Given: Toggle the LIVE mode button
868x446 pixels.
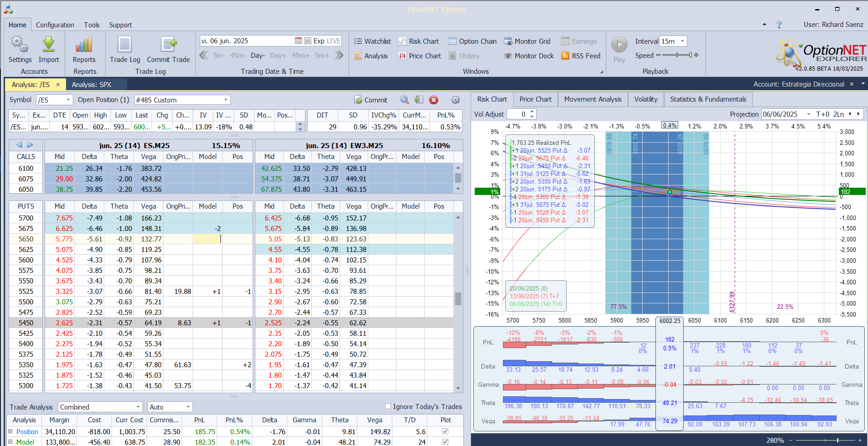Looking at the screenshot, I should point(334,41).
